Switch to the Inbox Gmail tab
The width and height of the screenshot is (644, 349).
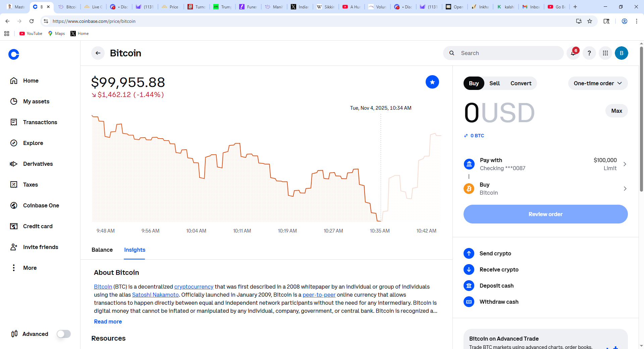tap(531, 7)
